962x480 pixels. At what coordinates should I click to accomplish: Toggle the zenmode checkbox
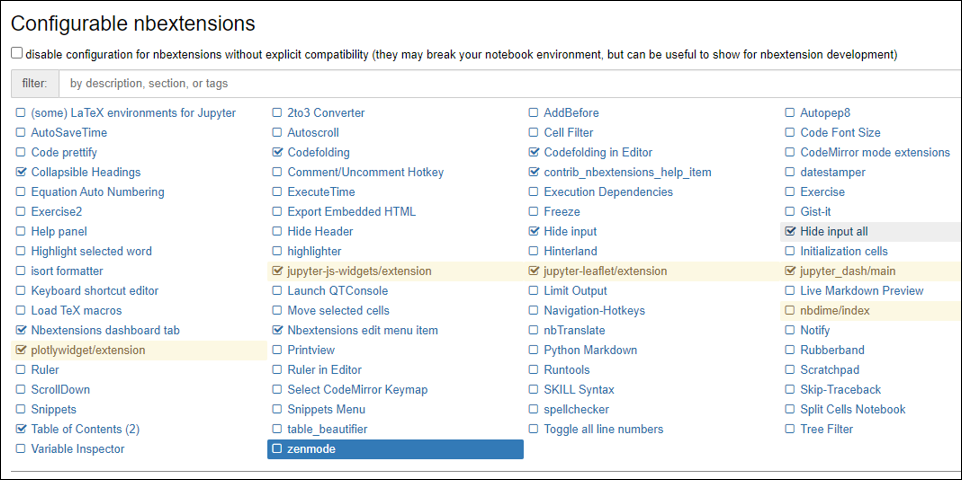pos(278,449)
